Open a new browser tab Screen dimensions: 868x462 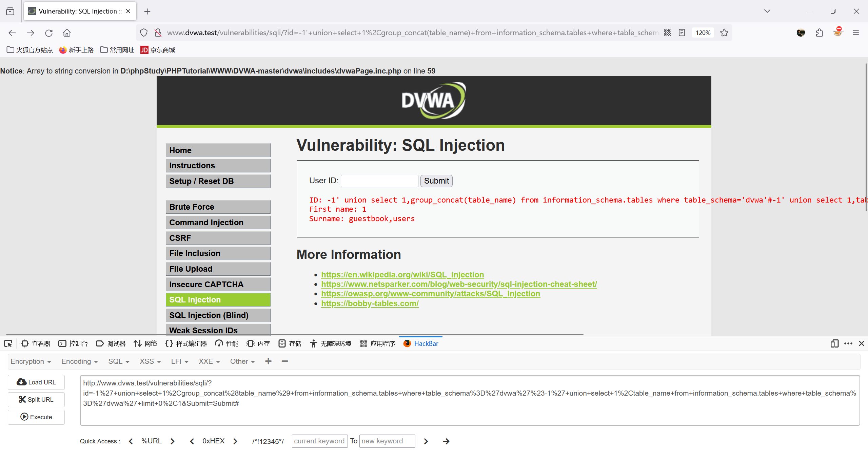147,12
